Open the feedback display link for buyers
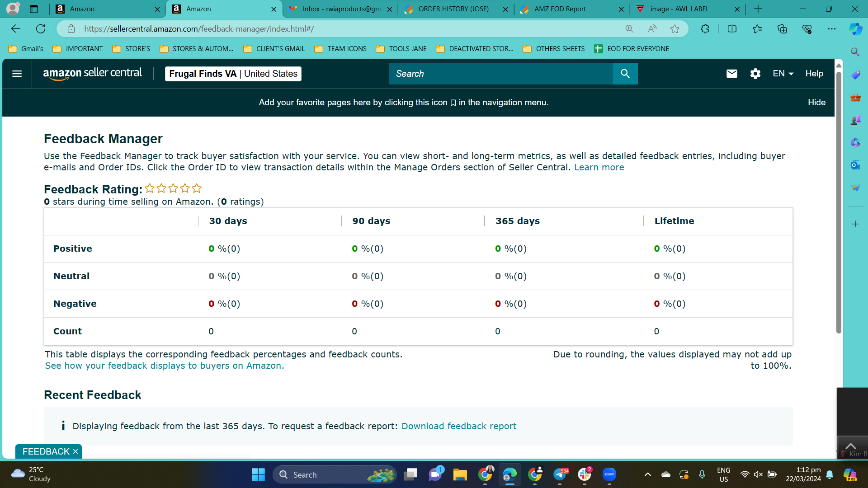 point(165,366)
